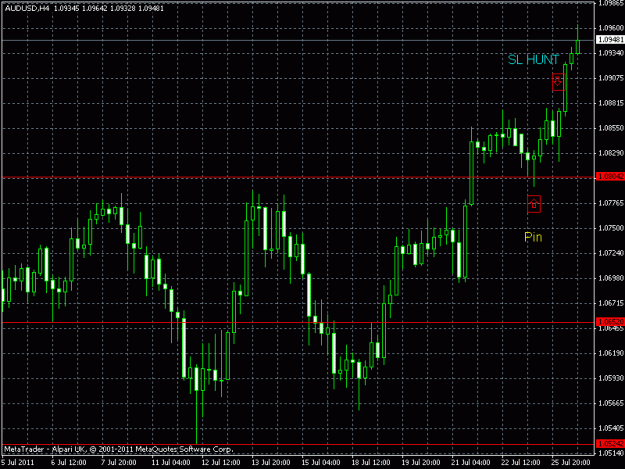Select the down arrow object under SL HUNT
Viewport: 625px width, 469px height.
[558, 82]
